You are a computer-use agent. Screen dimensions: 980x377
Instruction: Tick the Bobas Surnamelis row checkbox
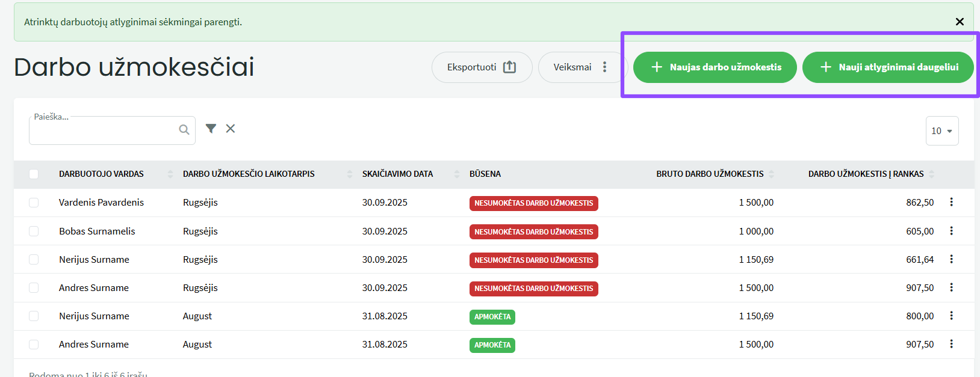[34, 231]
